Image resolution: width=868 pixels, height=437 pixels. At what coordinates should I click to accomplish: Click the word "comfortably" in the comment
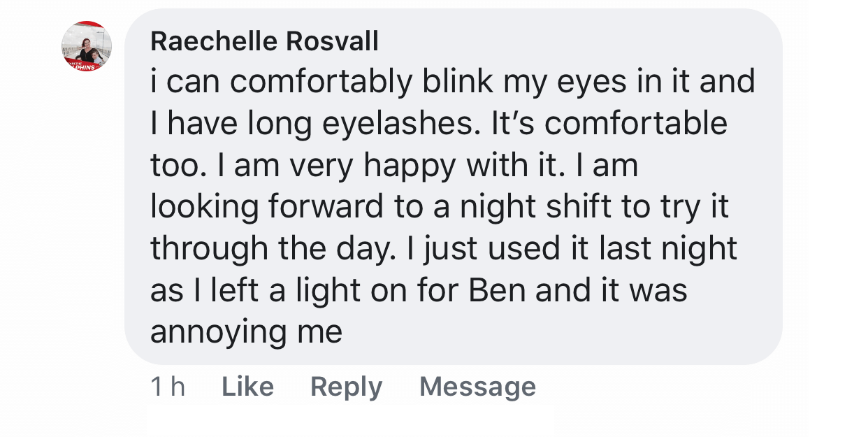(x=321, y=83)
